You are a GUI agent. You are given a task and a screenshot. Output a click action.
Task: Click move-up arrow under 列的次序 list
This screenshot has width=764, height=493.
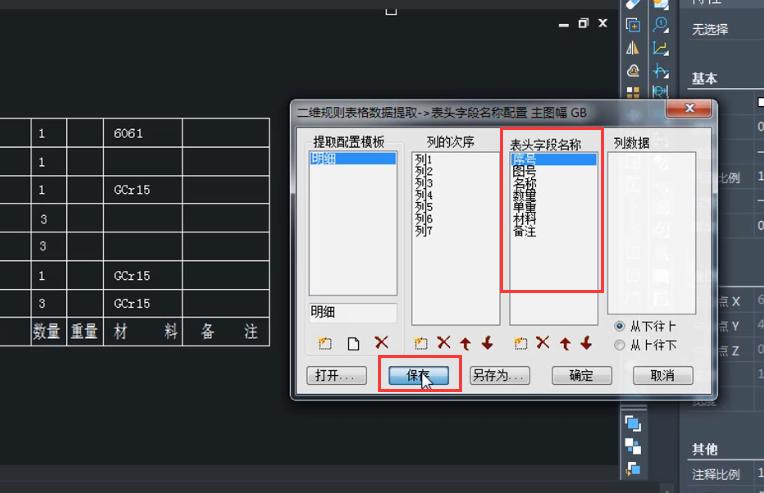pyautogui.click(x=465, y=343)
